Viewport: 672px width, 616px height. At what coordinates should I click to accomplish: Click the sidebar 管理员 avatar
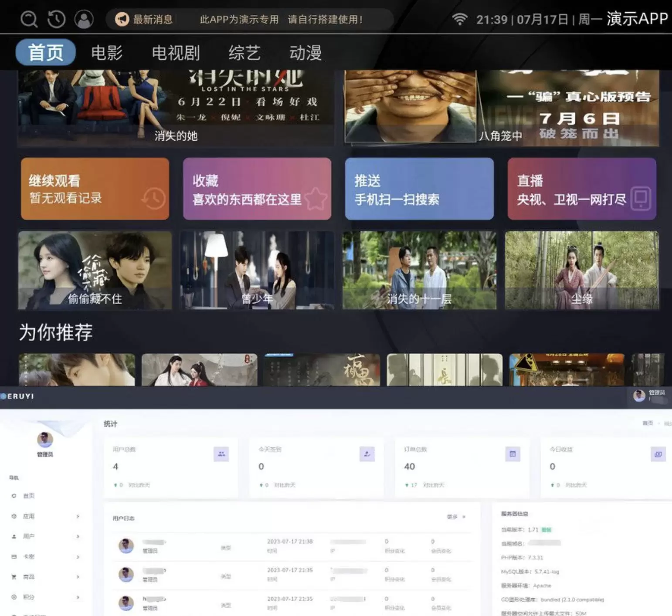[x=45, y=440]
